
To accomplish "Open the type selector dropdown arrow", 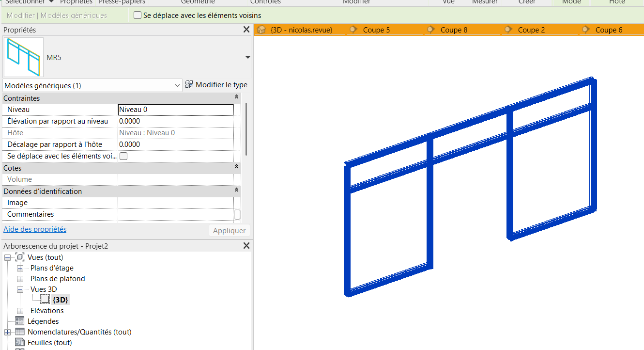I will (x=247, y=58).
